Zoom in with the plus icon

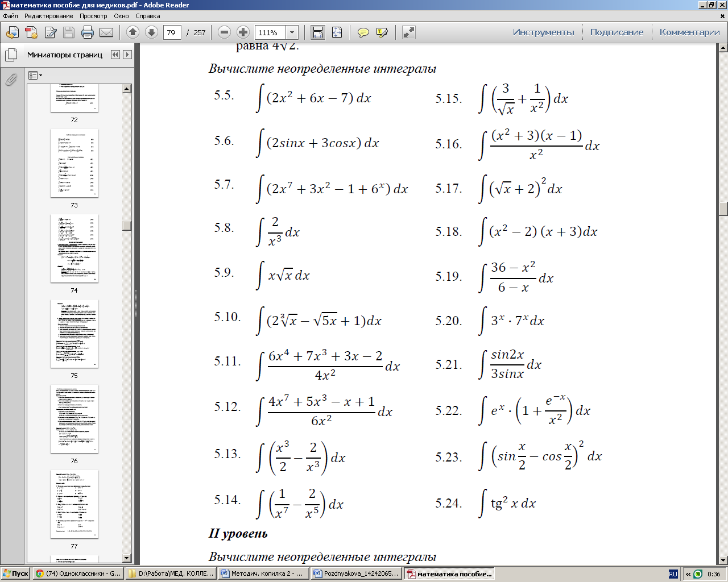[243, 32]
